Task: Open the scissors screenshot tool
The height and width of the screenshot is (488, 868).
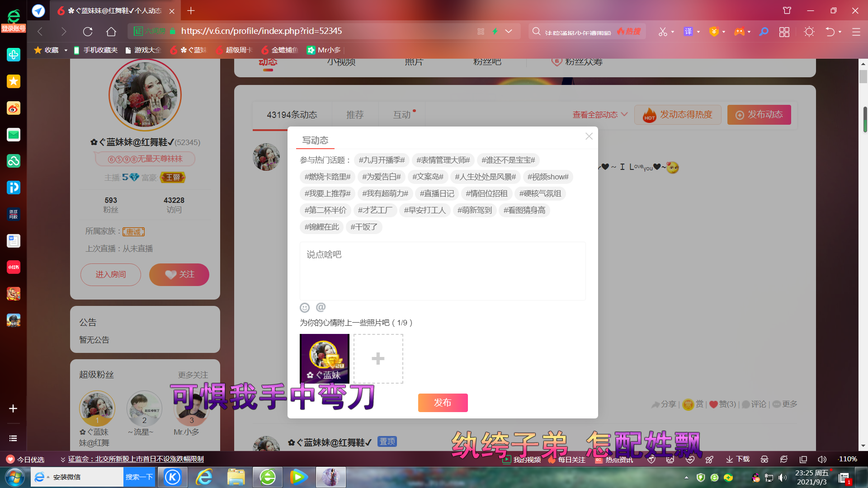Action: (x=663, y=32)
